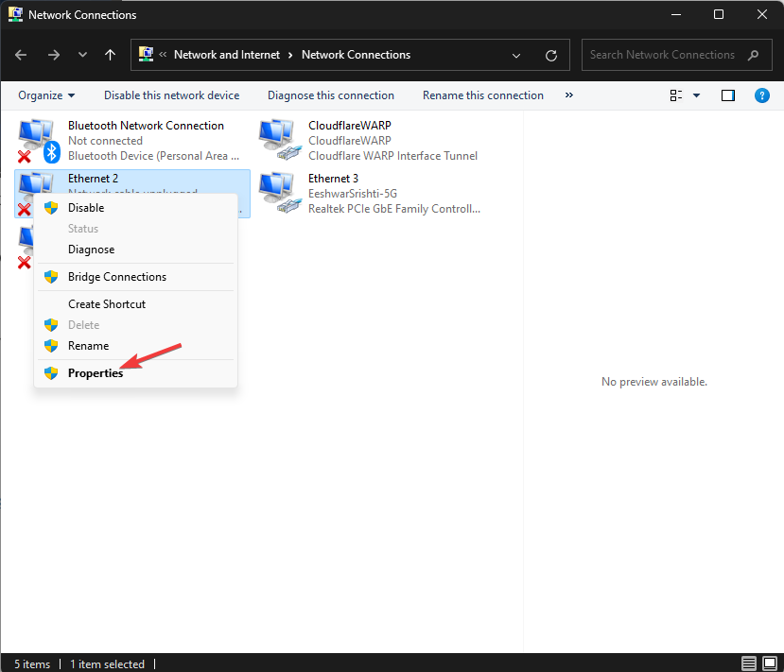Open the Organize menu
This screenshot has height=672, width=784.
pyautogui.click(x=46, y=95)
